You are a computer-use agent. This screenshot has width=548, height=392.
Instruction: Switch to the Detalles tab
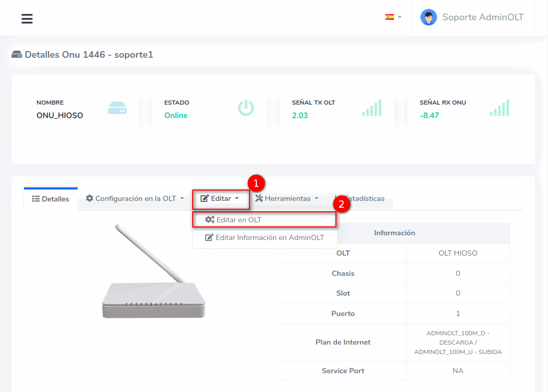pos(51,199)
